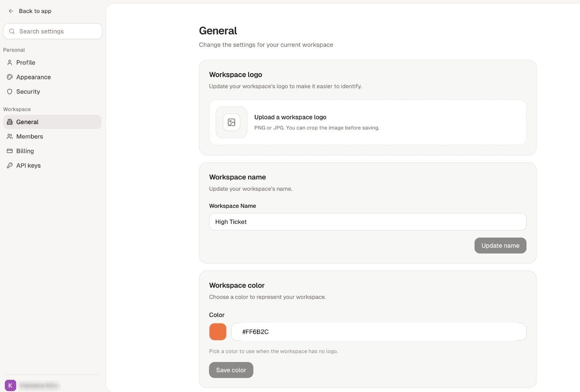Navigate to Billing settings
Screen dimensions: 580x392
tap(52, 151)
